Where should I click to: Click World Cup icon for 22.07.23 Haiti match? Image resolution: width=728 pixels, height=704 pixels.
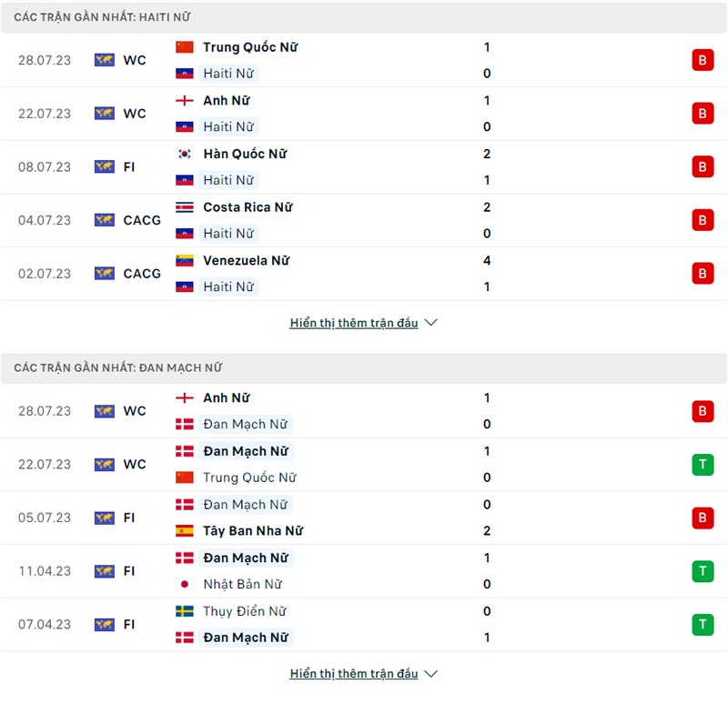point(105,114)
